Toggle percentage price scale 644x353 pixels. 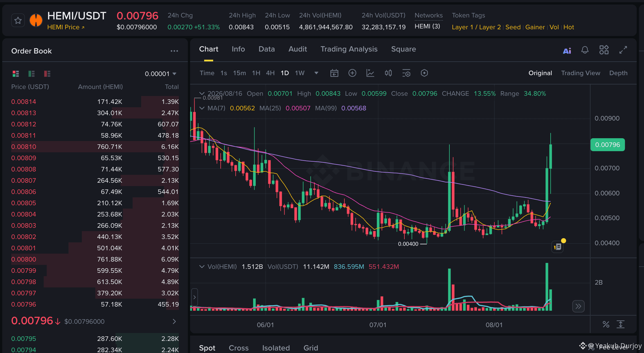pos(606,324)
